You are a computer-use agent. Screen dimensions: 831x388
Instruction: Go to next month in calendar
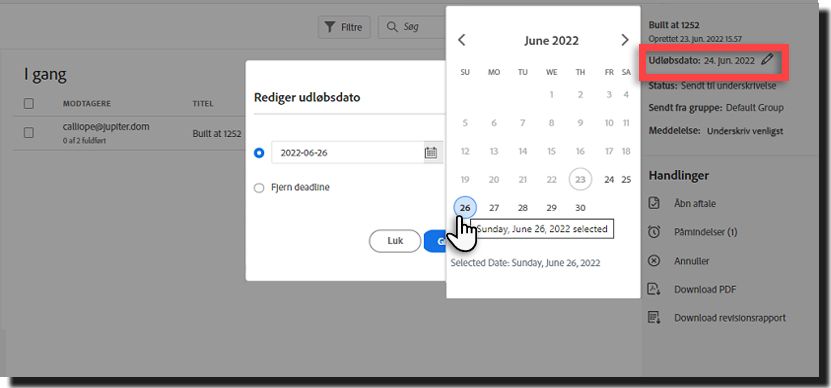(625, 40)
